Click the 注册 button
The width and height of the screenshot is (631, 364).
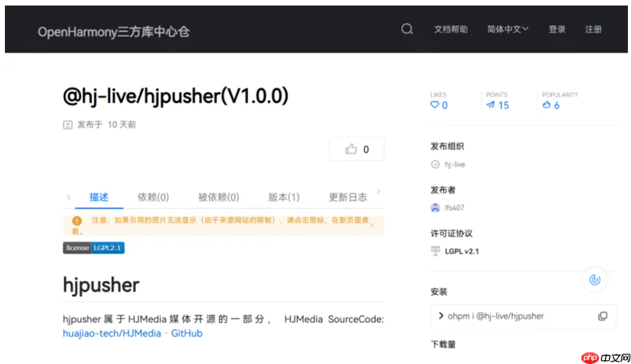click(593, 29)
